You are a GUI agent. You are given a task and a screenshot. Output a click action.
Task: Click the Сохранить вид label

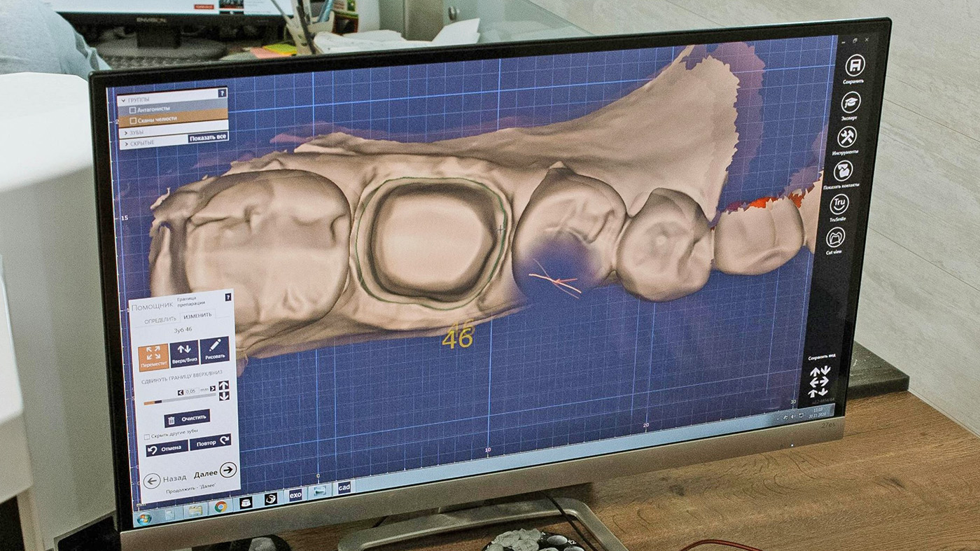coord(822,357)
